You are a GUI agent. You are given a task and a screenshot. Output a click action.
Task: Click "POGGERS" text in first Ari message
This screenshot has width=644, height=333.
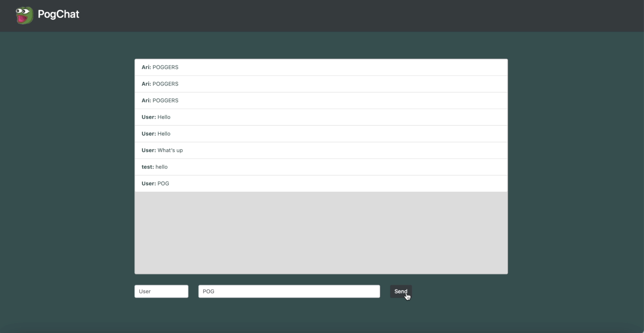(165, 67)
